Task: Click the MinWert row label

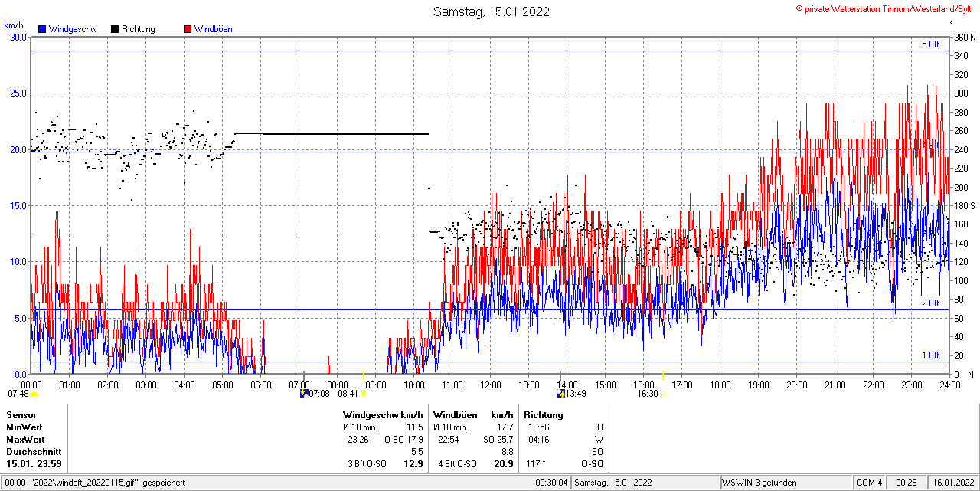Action: (24, 427)
